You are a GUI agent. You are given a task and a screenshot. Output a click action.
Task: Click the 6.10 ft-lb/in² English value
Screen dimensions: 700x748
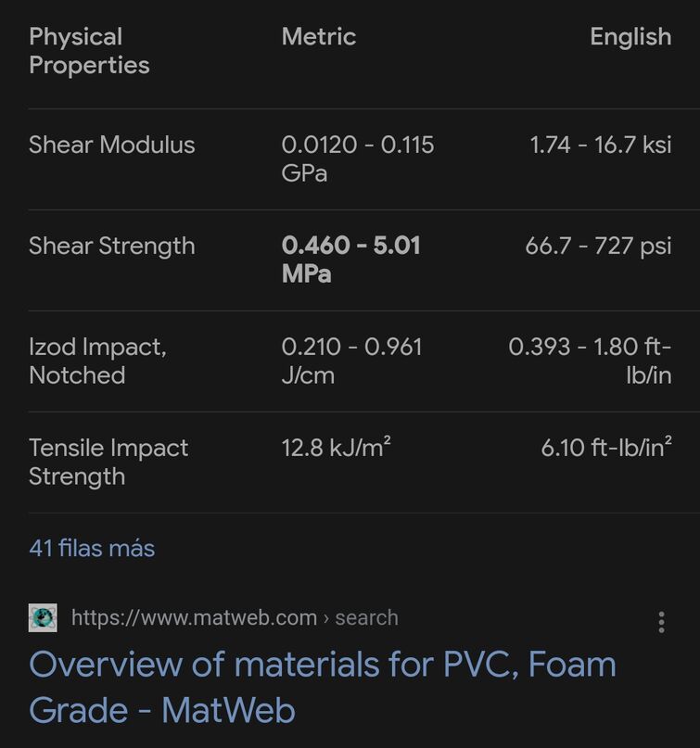pos(606,447)
